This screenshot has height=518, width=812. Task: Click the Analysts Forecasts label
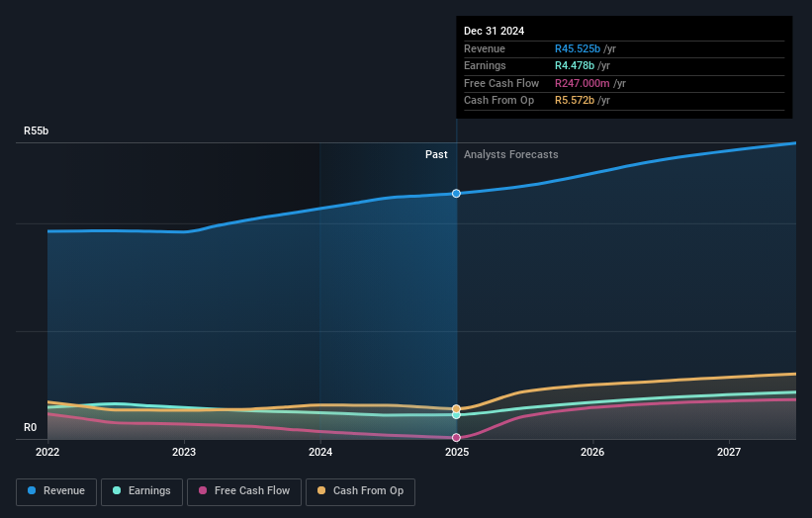pos(511,155)
